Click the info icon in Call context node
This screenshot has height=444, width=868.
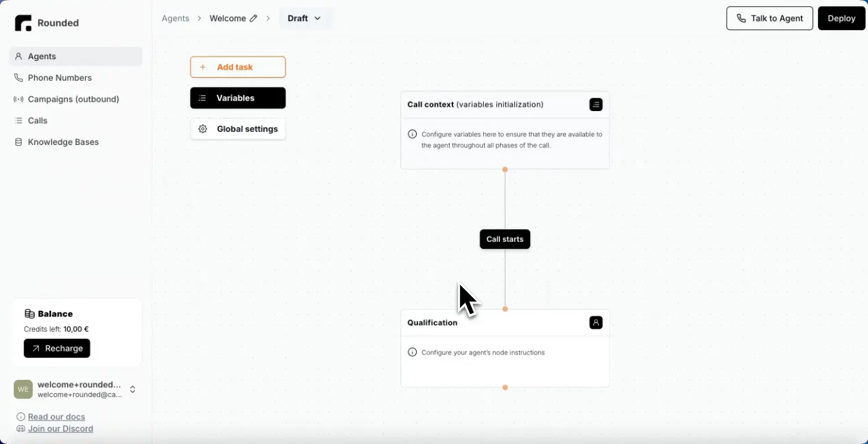(412, 134)
